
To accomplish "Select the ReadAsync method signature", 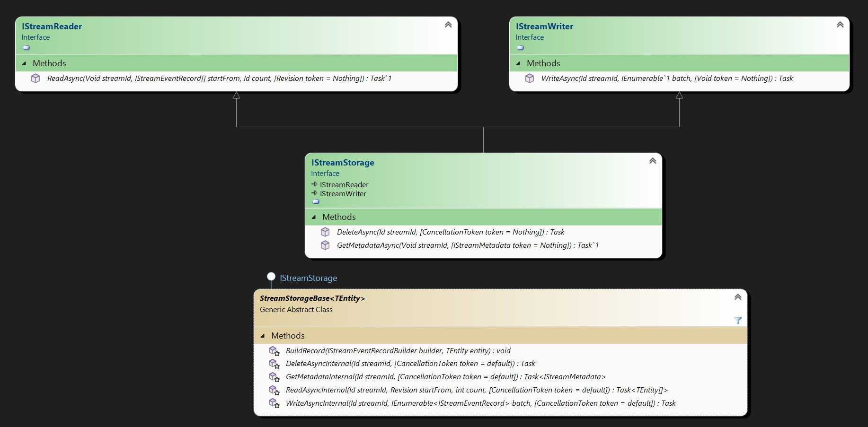I will [219, 78].
